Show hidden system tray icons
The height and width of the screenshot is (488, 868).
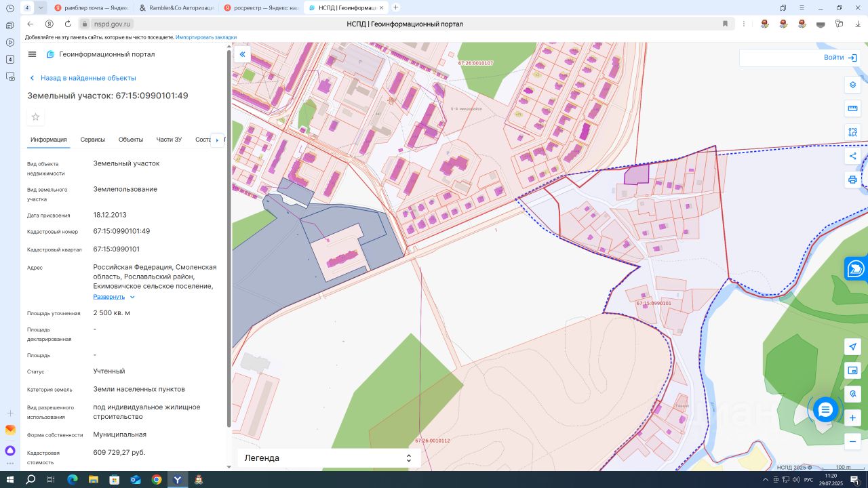(766, 480)
